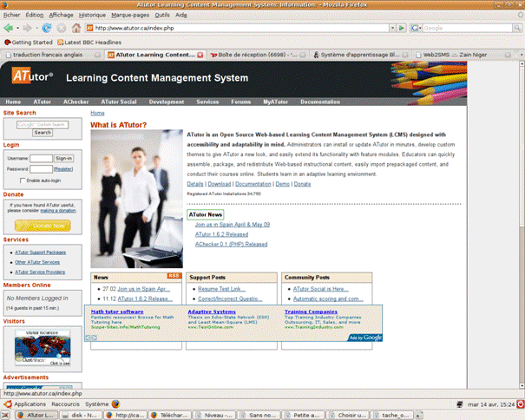
Task: Enable the auto-login checkbox
Action: pyautogui.click(x=23, y=180)
